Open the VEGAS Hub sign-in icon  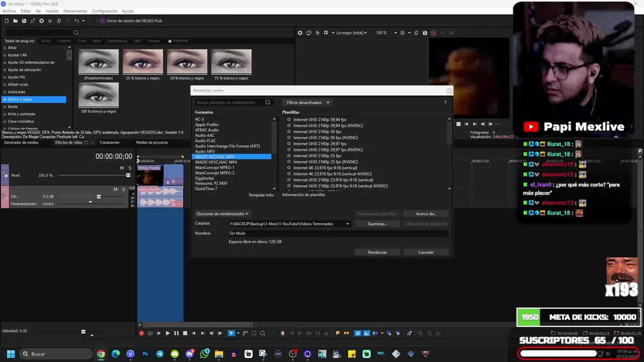102,21
